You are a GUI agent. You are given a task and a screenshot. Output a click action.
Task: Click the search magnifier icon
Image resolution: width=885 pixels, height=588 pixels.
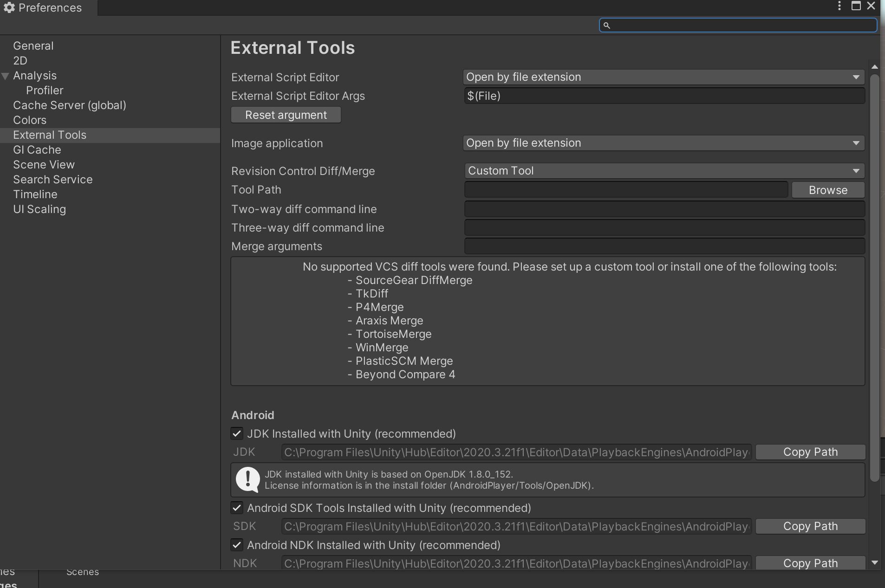coord(608,26)
